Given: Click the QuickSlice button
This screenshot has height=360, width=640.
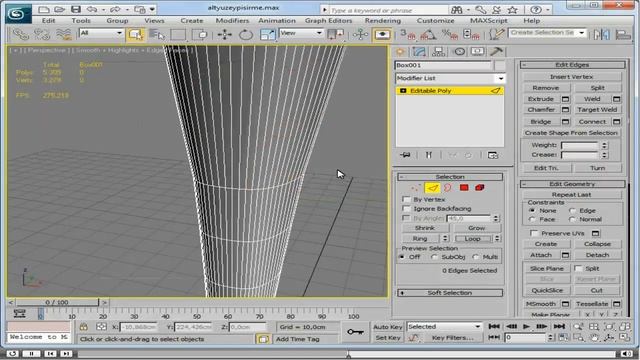Looking at the screenshot, I should 547,290.
